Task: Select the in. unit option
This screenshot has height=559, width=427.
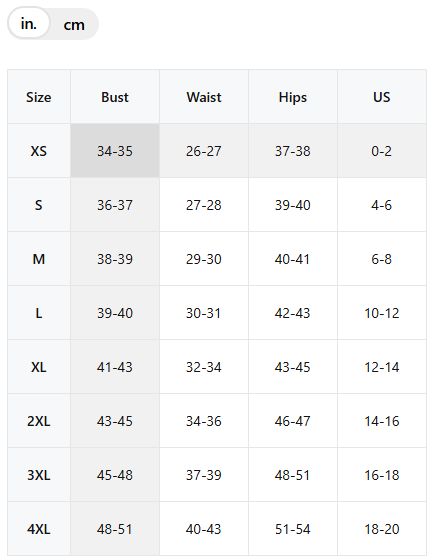Action: tap(29, 24)
